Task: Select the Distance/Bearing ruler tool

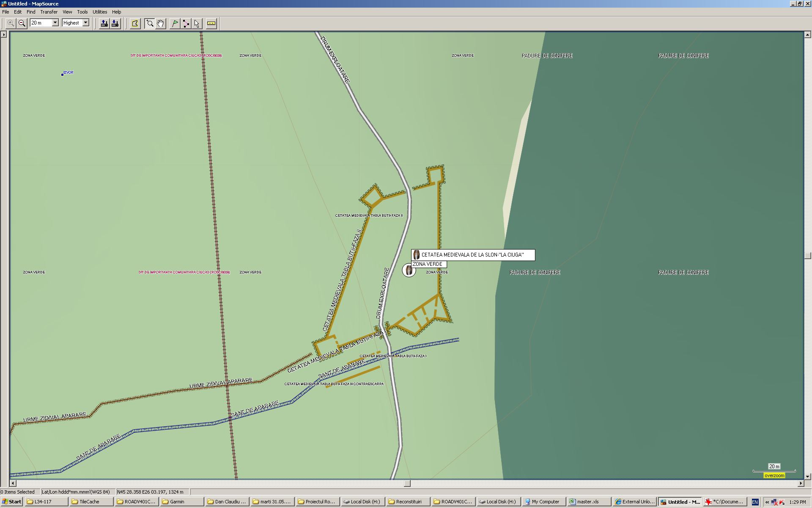Action: [211, 23]
